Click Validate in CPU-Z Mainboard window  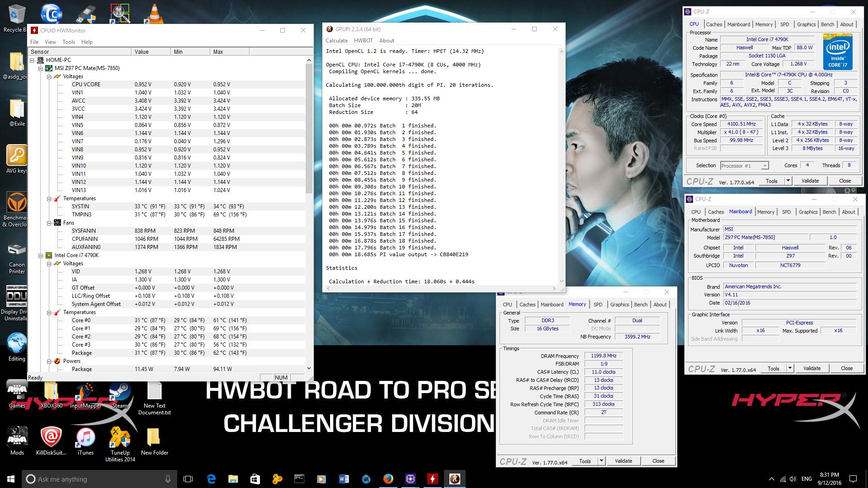coord(812,368)
